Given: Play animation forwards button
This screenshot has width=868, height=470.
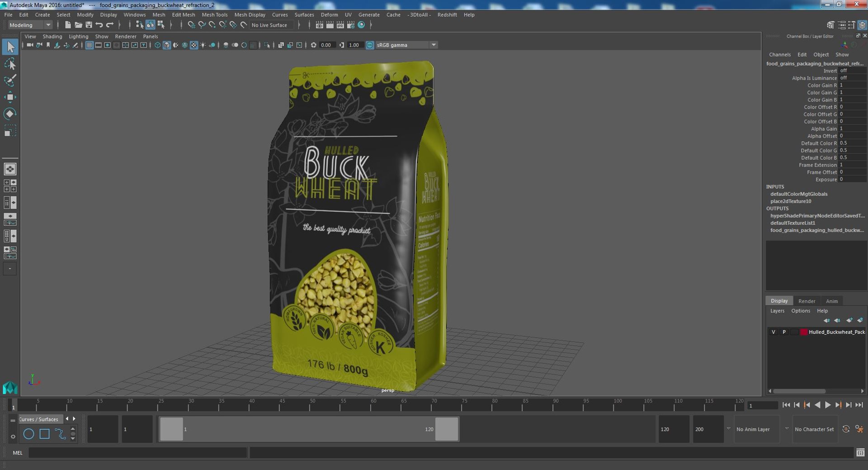Looking at the screenshot, I should click(x=828, y=405).
